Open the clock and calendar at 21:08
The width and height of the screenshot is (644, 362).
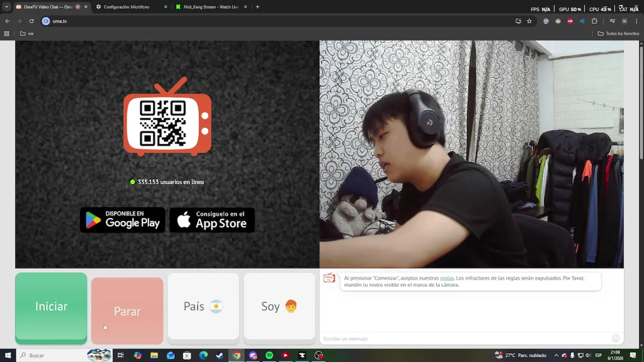tap(616, 355)
